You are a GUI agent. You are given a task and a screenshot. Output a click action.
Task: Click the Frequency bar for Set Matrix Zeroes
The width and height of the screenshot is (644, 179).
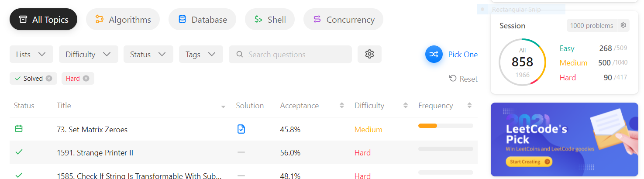coord(445,126)
